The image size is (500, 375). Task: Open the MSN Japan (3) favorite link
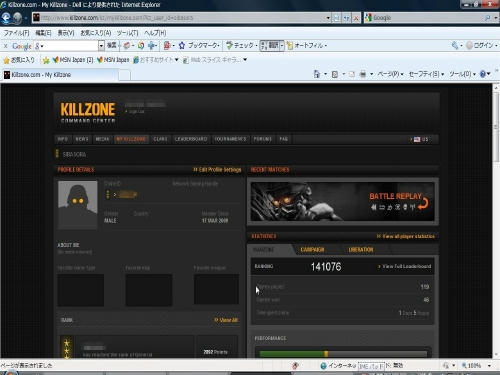coord(73,60)
